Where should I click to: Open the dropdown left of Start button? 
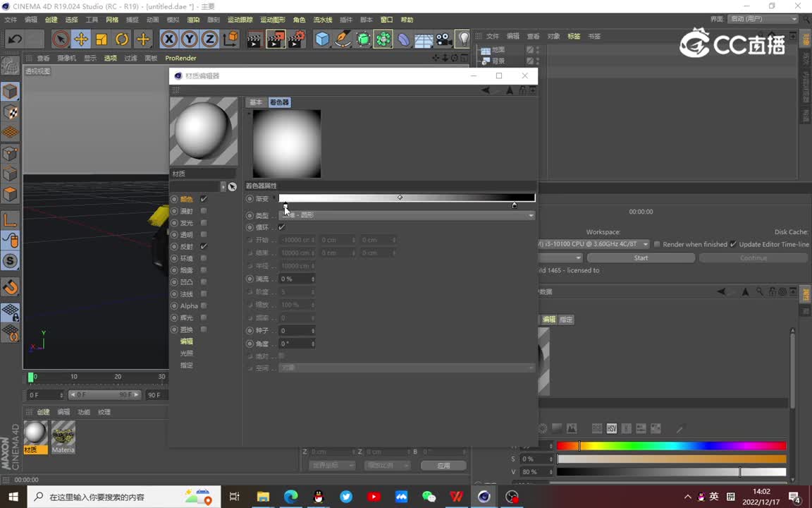coord(561,258)
